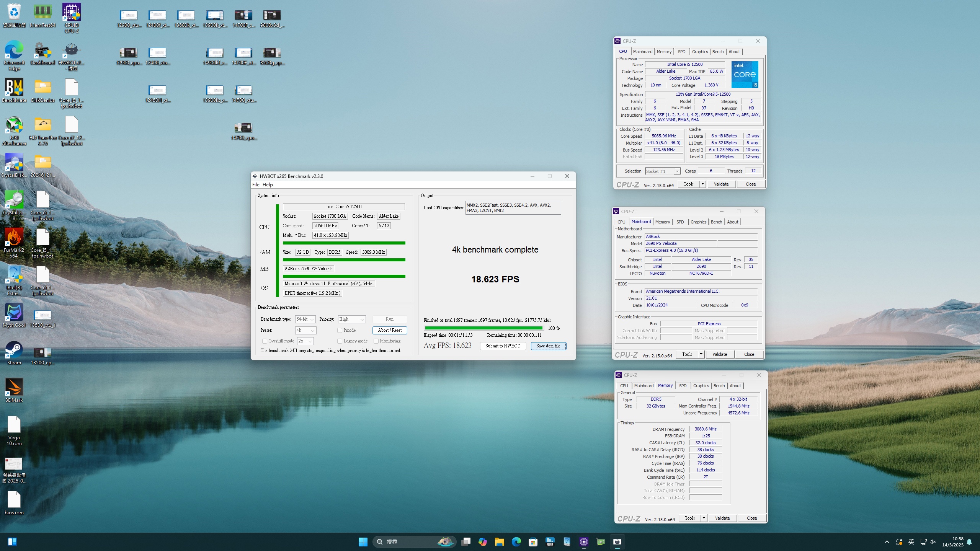Image resolution: width=980 pixels, height=551 pixels.
Task: Expand Tools arrow in CPU-Z Mainboard window
Action: point(701,354)
